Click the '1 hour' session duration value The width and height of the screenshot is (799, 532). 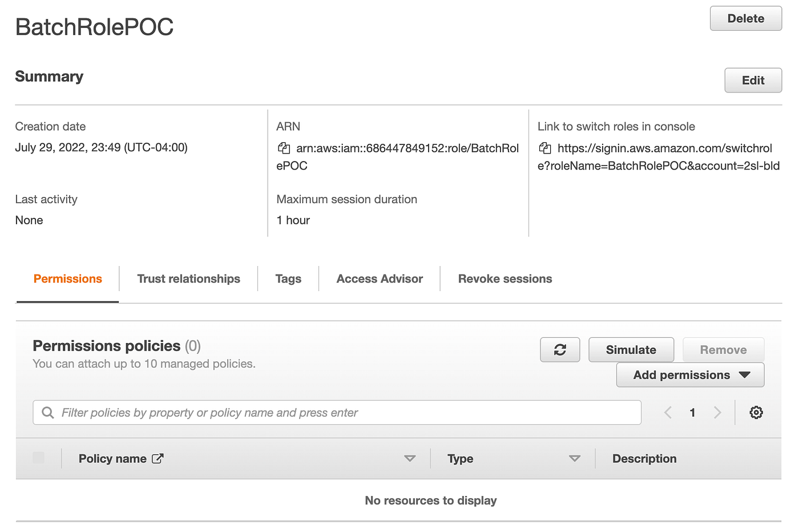pyautogui.click(x=293, y=220)
